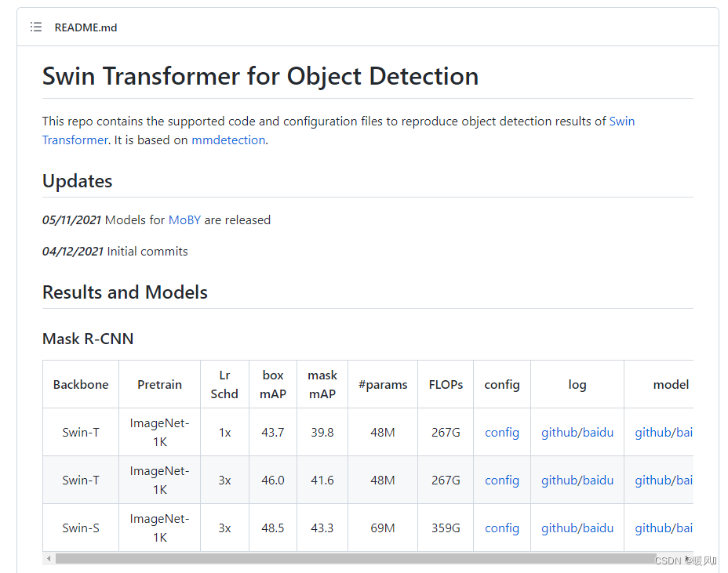Click the horizontal scrollbar's right arrow

[687, 559]
